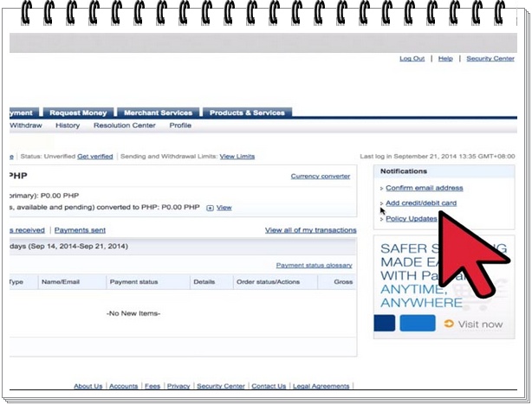Click the Confirm email address notification

click(x=424, y=188)
